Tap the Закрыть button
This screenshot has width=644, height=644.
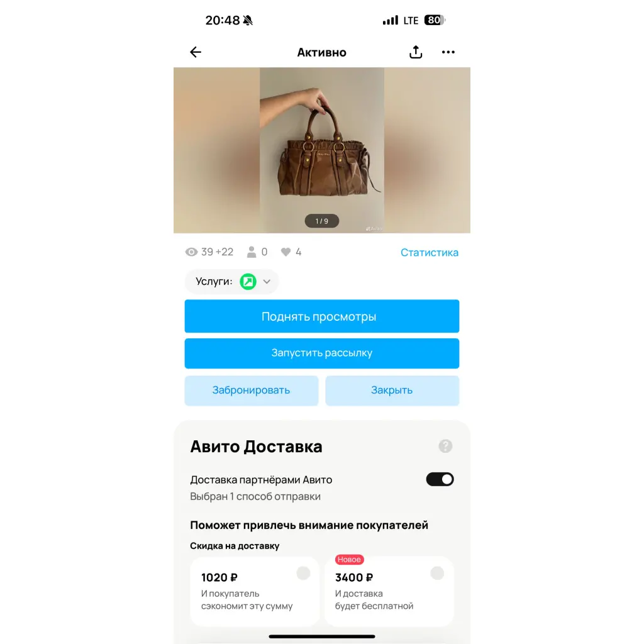click(x=392, y=391)
